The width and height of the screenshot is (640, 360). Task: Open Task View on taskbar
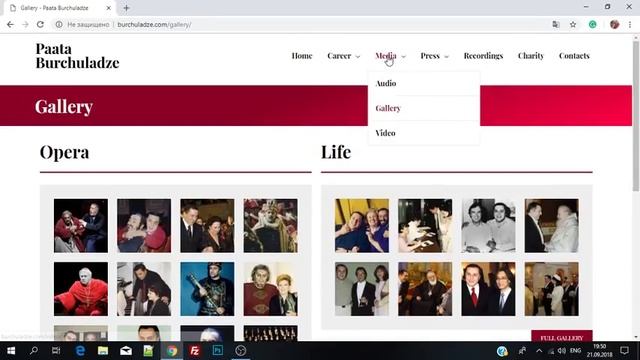click(56, 351)
